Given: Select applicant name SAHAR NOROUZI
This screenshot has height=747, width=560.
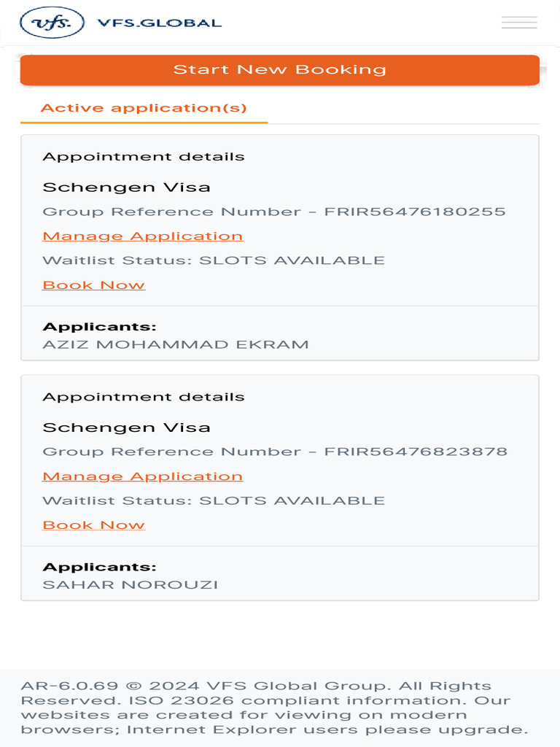Looking at the screenshot, I should 131,585.
